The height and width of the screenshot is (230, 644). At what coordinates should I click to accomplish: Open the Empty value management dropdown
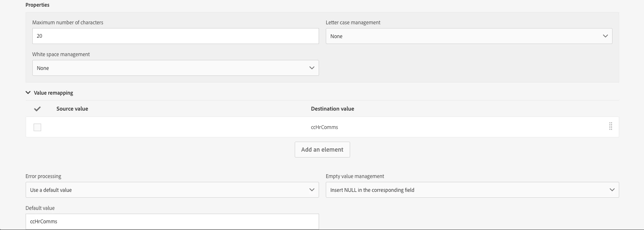pyautogui.click(x=472, y=190)
